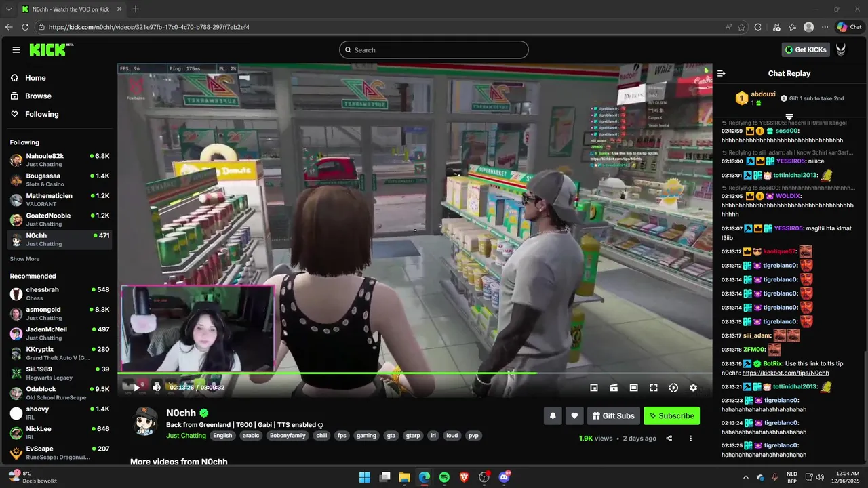
Task: Click the KICK logo
Action: (51, 49)
